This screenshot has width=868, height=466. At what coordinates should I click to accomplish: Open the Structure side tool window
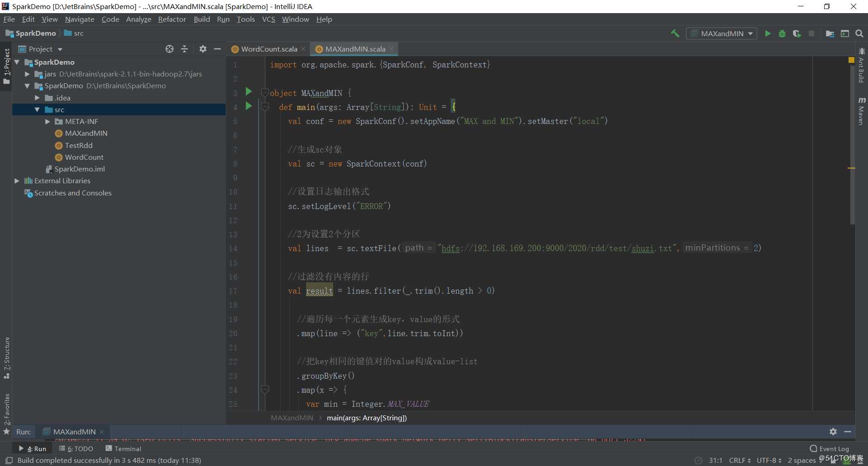(x=6, y=358)
